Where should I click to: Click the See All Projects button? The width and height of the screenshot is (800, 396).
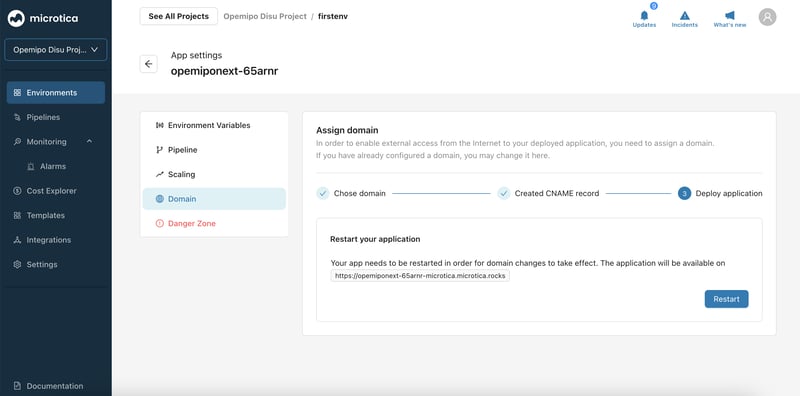coord(179,16)
